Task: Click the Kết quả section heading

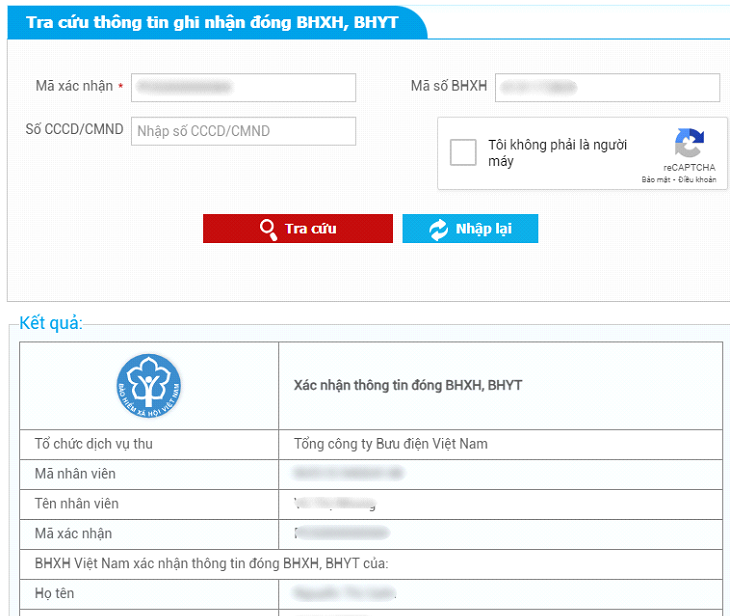Action: tap(51, 323)
